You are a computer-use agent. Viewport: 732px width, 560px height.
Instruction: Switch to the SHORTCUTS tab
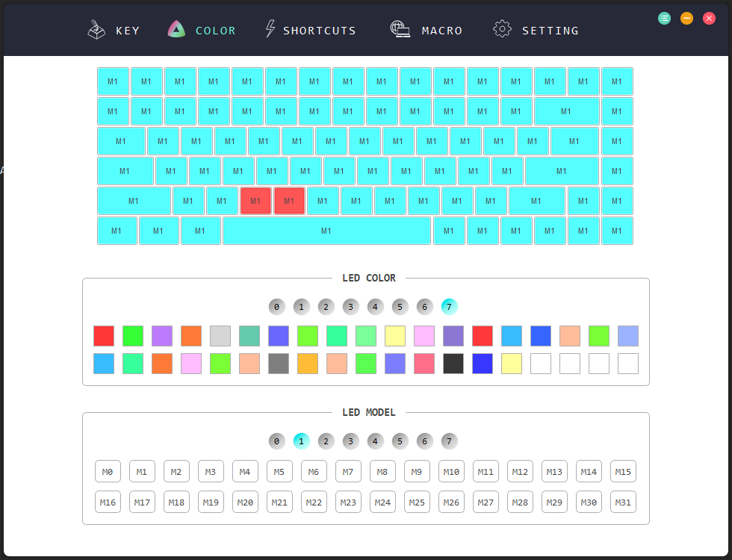(320, 31)
